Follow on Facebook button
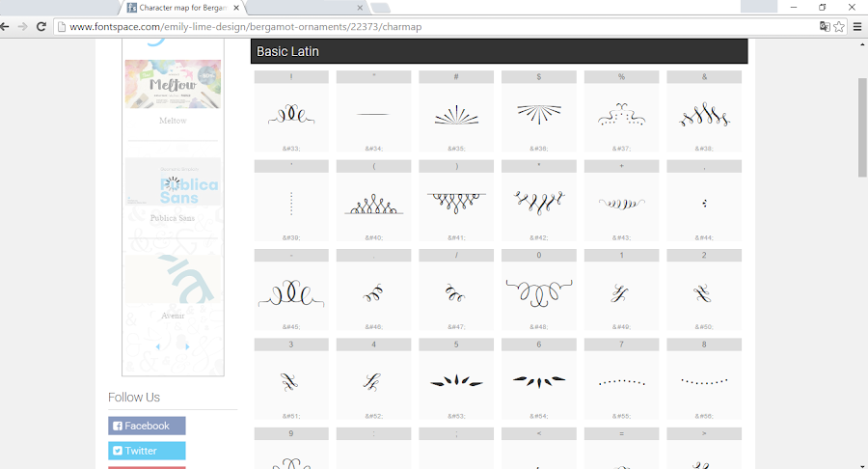Viewport: 868px width, 469px height. 147,426
